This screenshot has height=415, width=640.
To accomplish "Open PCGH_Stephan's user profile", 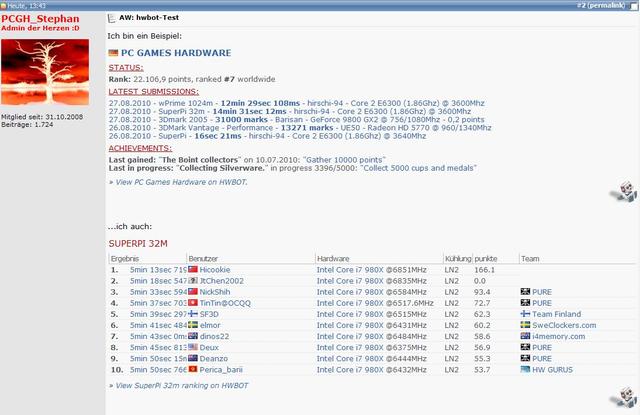I will [40, 19].
